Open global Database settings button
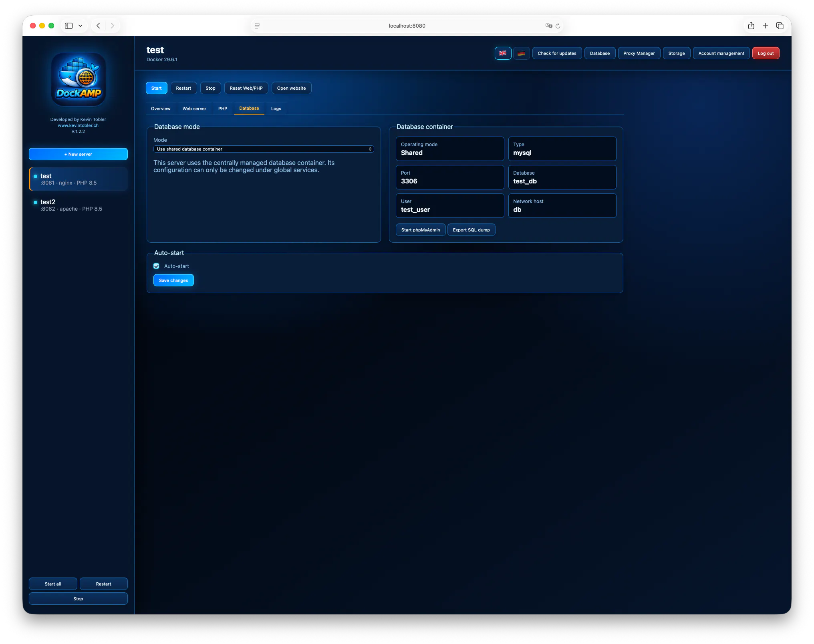 tap(600, 53)
